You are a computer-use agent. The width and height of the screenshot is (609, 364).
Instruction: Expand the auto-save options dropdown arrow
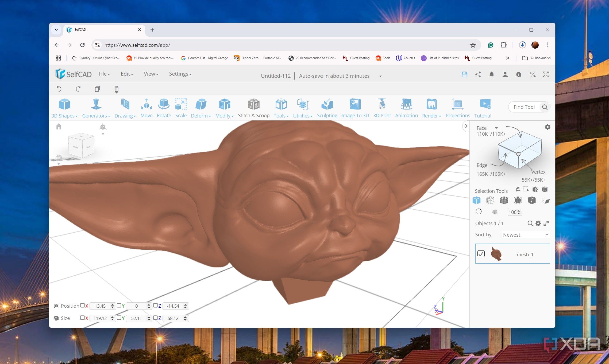point(380,76)
